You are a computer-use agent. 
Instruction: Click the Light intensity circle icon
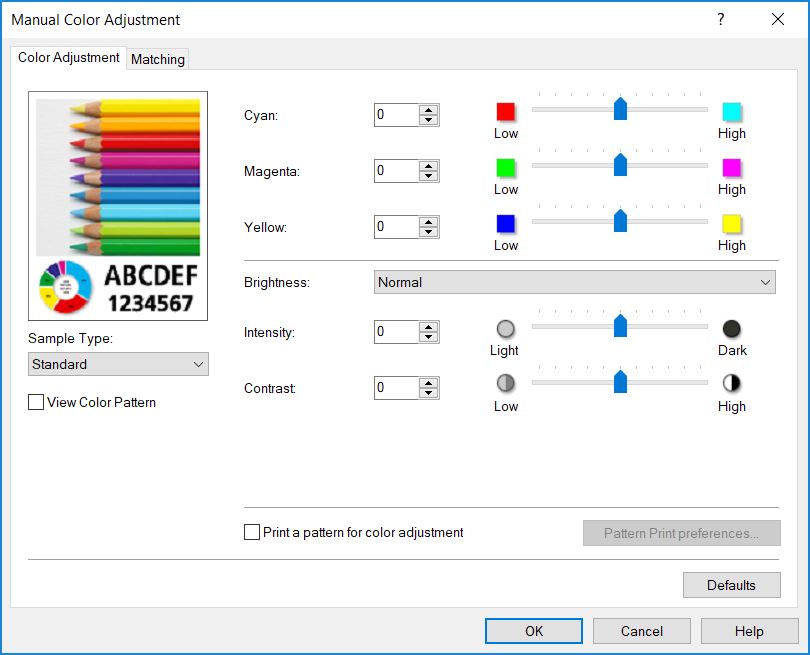[506, 329]
